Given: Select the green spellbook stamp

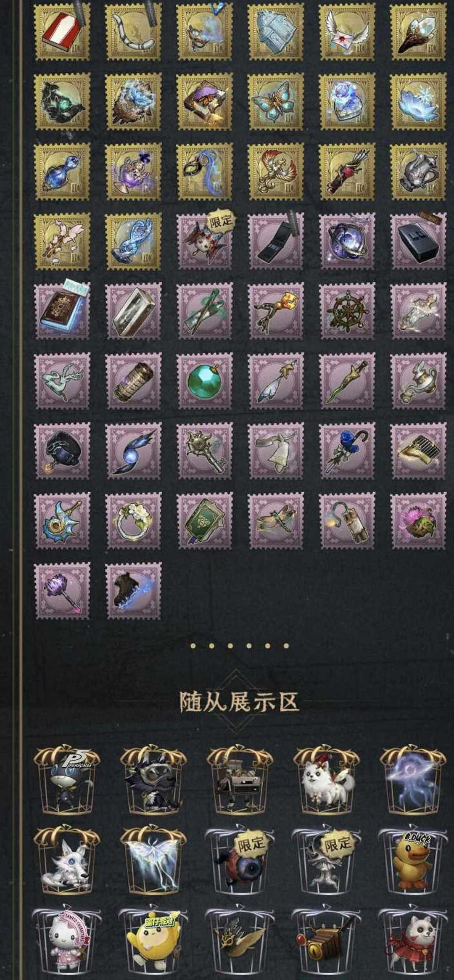Looking at the screenshot, I should tap(205, 521).
